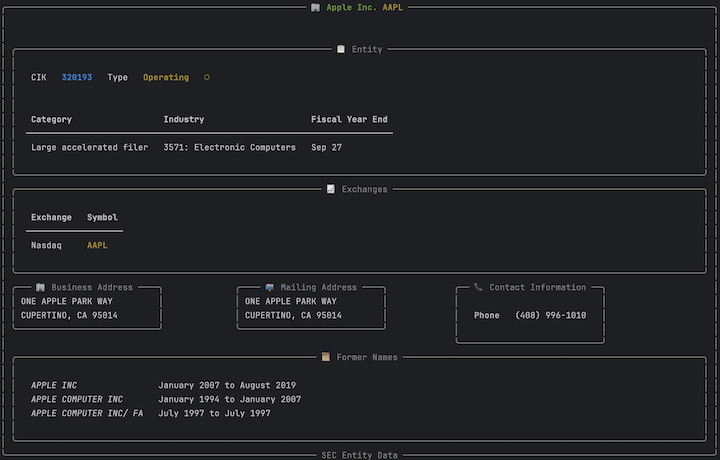Image resolution: width=720 pixels, height=460 pixels.
Task: Click the Apple Inc. title text
Action: [x=352, y=7]
